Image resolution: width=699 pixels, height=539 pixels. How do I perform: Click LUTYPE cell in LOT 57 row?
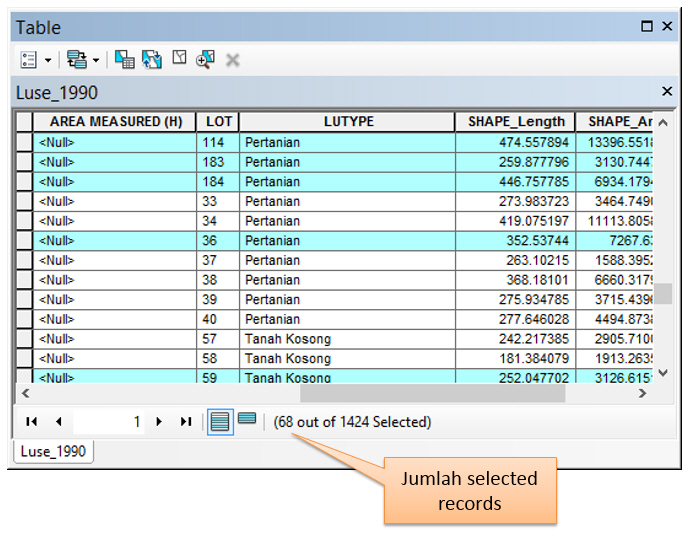tap(348, 339)
